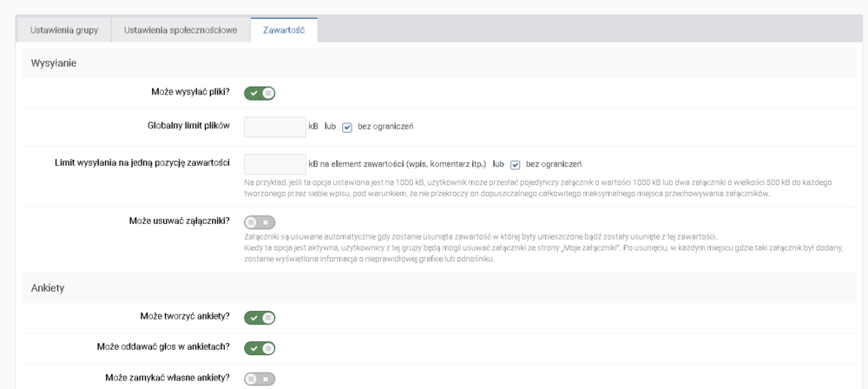Click the 'Limit wysyłania na jedną pozycję zawartości' label
This screenshot has height=389, width=868.
pos(141,163)
